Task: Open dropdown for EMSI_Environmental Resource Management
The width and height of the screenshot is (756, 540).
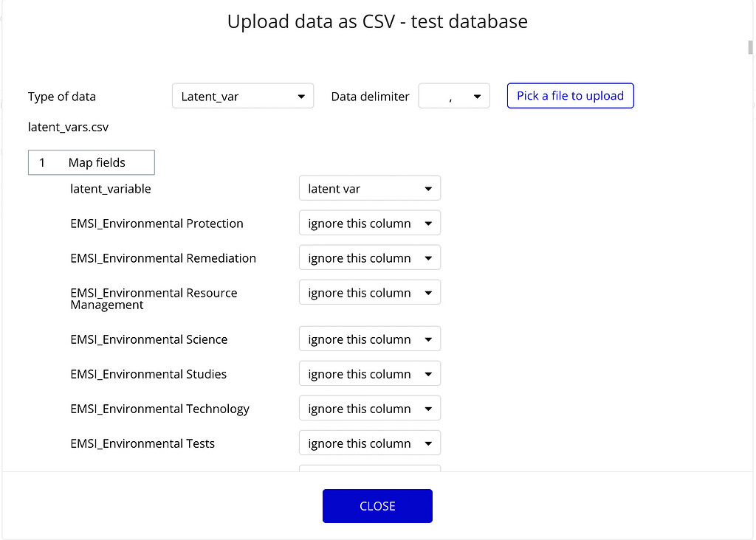Action: 369,292
